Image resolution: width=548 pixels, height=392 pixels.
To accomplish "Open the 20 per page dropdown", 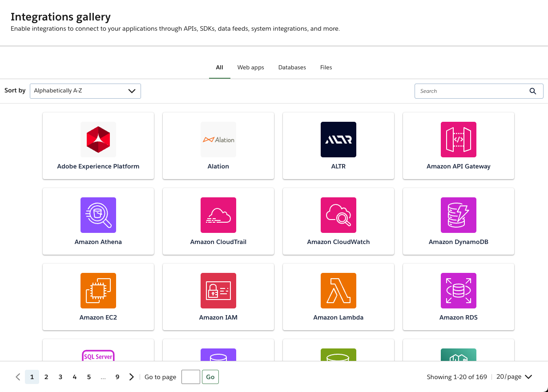I will (514, 376).
